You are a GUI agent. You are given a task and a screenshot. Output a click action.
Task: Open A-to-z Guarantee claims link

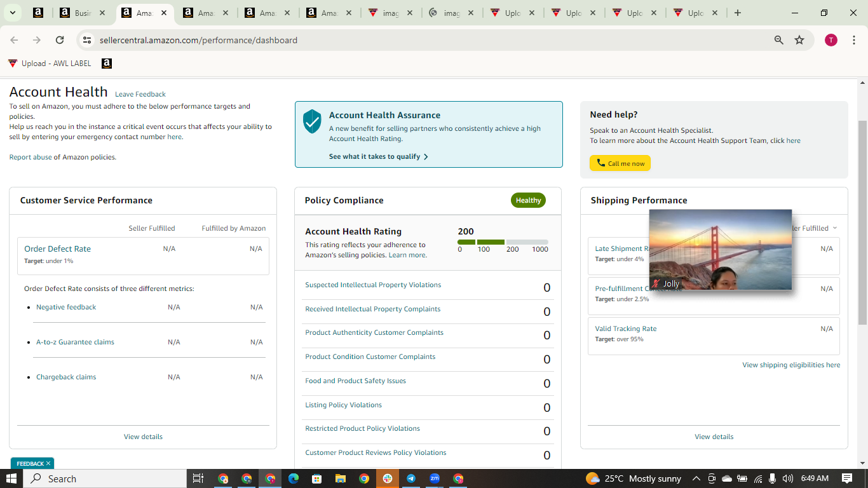75,342
